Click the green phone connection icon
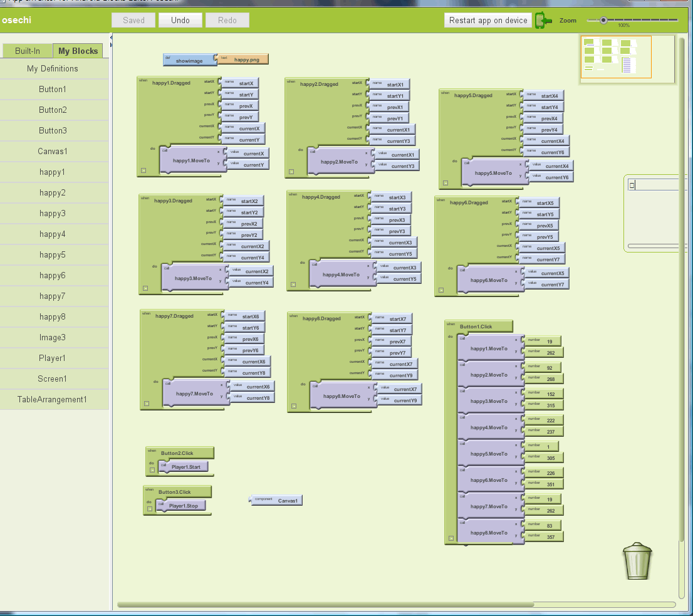Viewport: 693px width, 616px height. 543,20
